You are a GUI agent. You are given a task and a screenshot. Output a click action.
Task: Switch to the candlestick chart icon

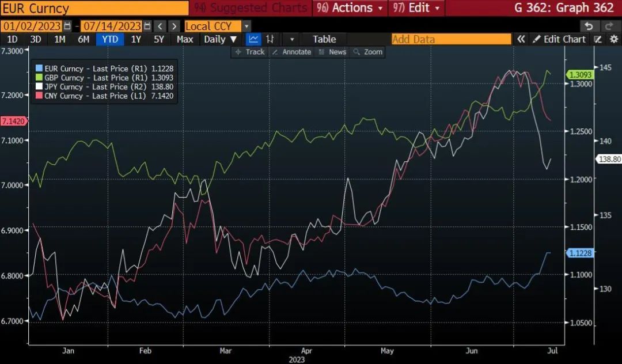pos(270,39)
